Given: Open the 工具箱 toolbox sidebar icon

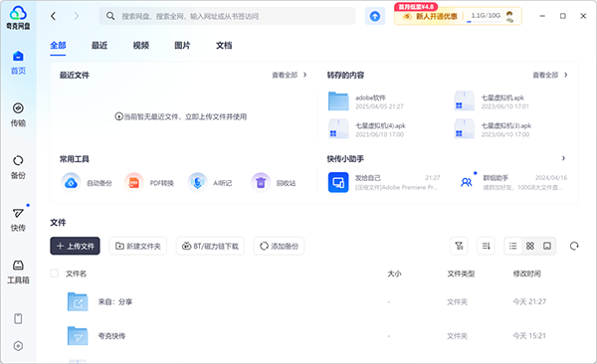Looking at the screenshot, I should point(18,273).
